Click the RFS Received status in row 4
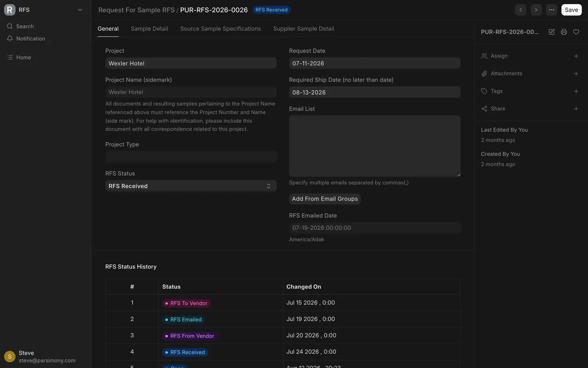The width and height of the screenshot is (588, 368). tap(185, 352)
